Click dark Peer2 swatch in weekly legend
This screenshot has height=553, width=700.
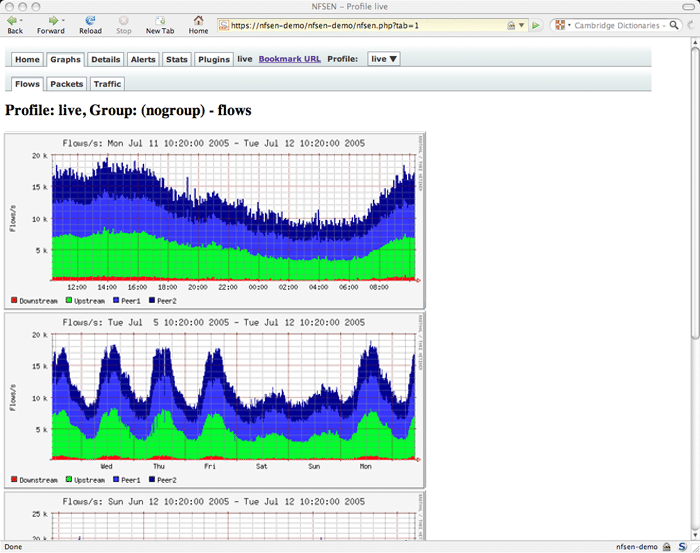[x=152, y=479]
